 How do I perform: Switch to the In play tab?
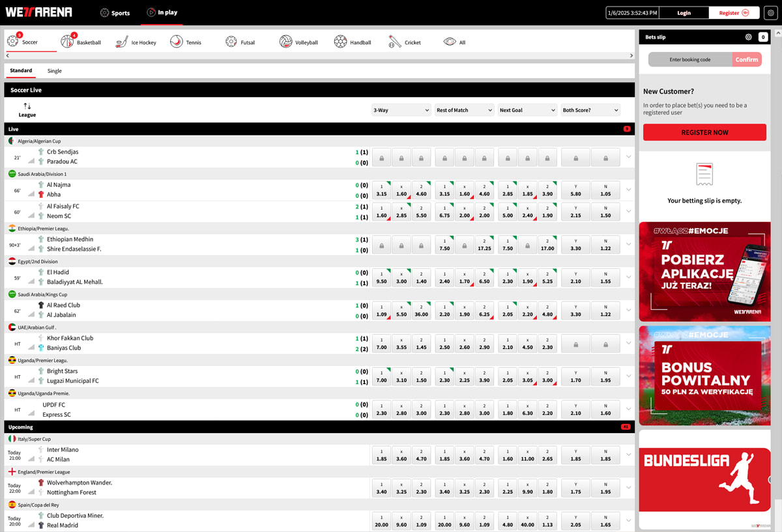162,12
